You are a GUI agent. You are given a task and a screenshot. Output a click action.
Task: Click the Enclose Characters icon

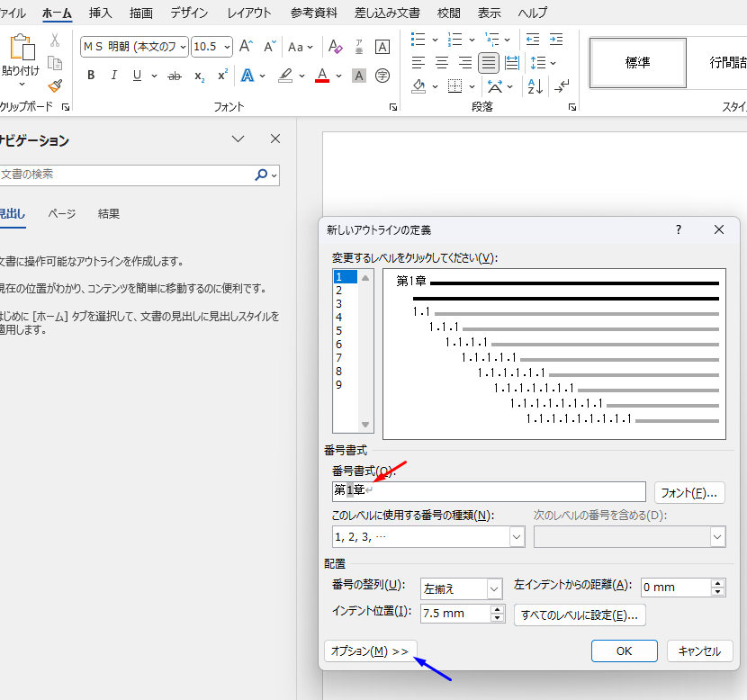tap(382, 76)
